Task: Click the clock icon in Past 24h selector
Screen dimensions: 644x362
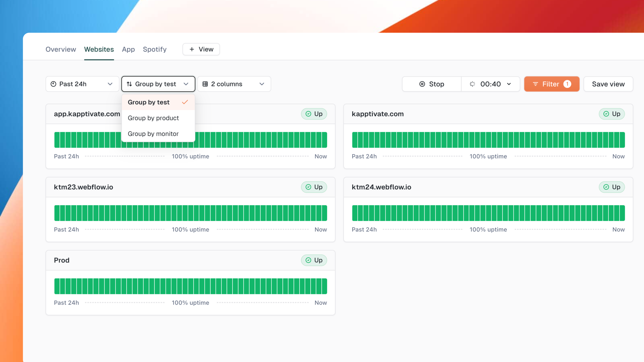Action: pos(53,84)
